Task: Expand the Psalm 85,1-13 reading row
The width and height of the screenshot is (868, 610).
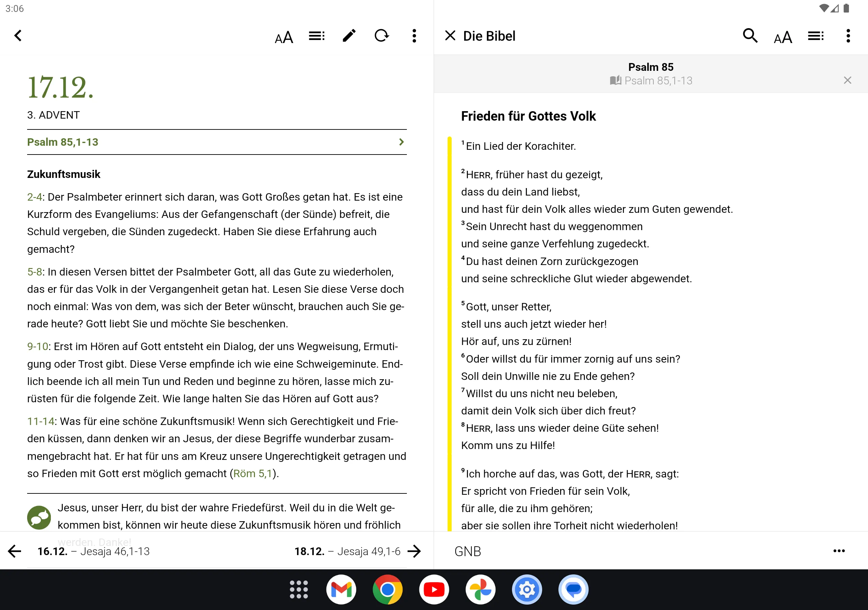Action: point(217,142)
